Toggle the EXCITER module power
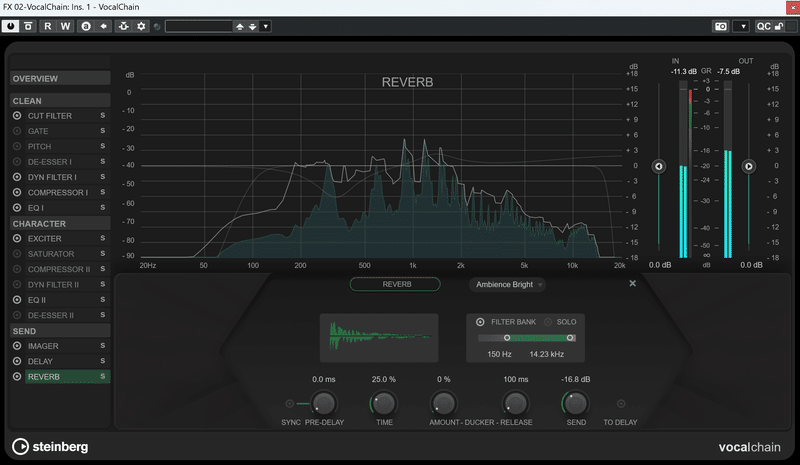This screenshot has width=800, height=465. 17,238
